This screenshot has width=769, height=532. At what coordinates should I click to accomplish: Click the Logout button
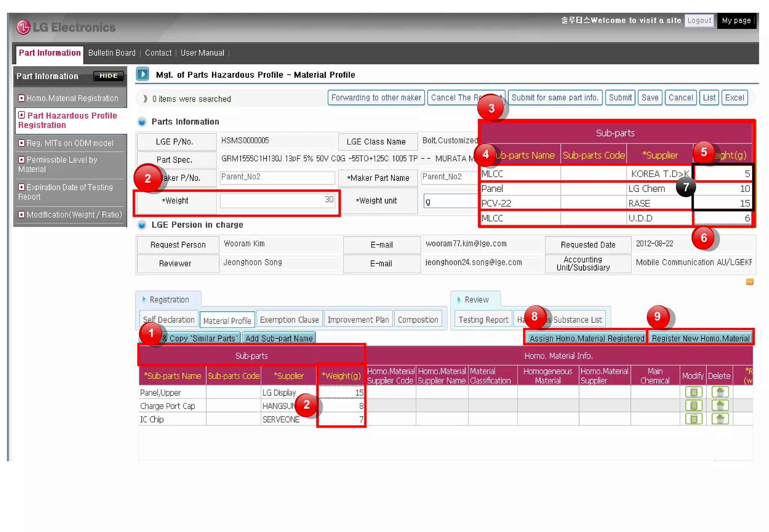699,20
